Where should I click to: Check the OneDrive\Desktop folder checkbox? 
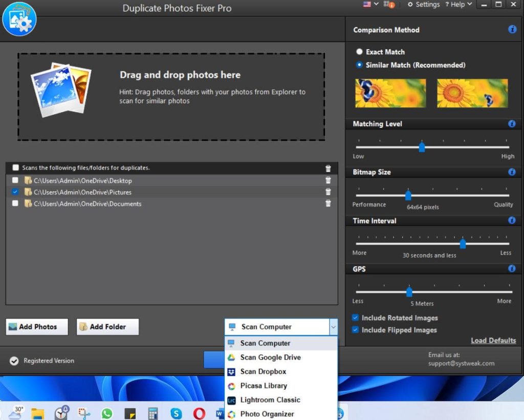[x=15, y=180]
